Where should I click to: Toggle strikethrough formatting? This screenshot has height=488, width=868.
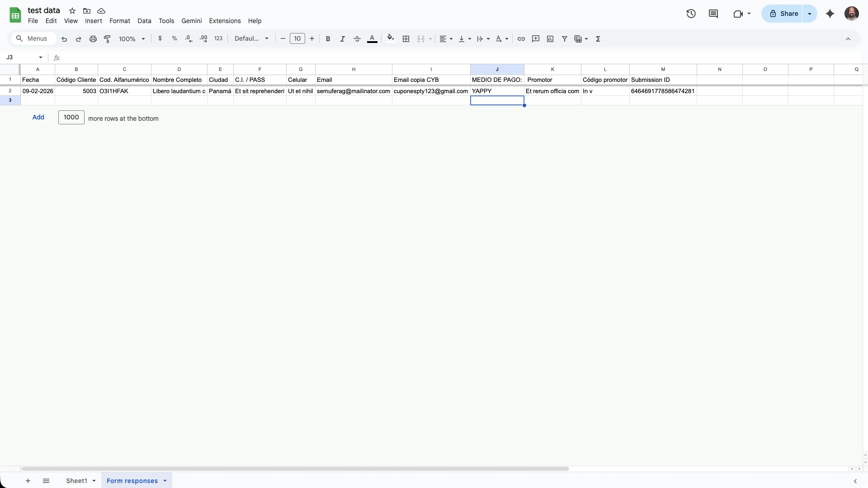coord(357,38)
